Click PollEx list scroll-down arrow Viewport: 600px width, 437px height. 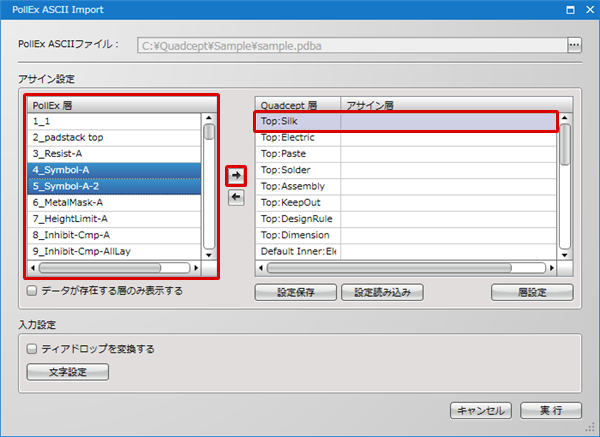(x=209, y=255)
